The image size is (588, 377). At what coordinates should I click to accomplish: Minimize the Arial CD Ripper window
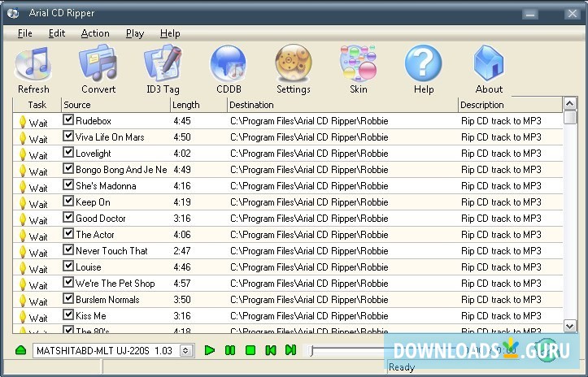click(x=530, y=15)
